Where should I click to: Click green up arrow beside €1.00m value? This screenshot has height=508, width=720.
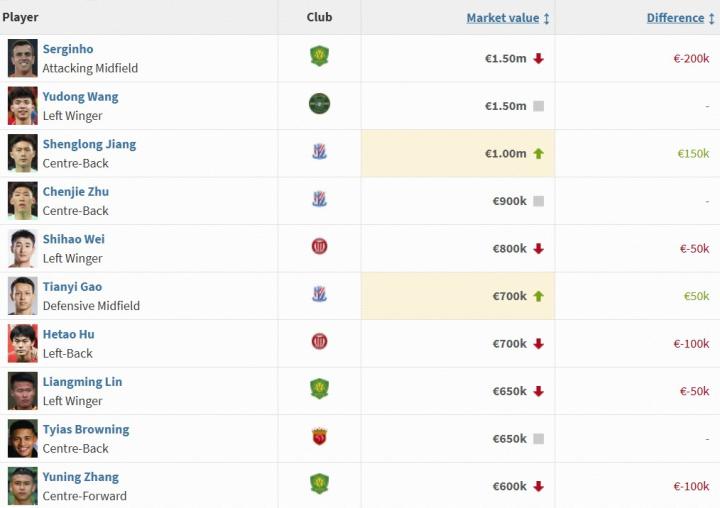[538, 154]
